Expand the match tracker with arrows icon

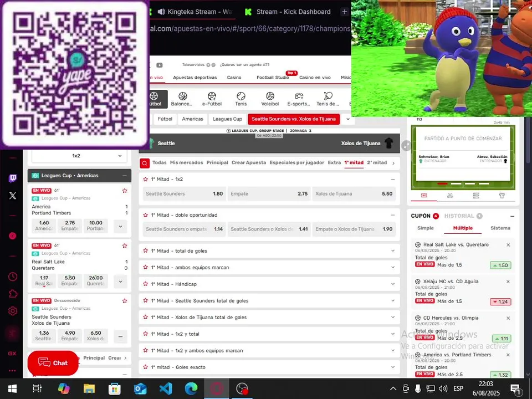click(406, 146)
